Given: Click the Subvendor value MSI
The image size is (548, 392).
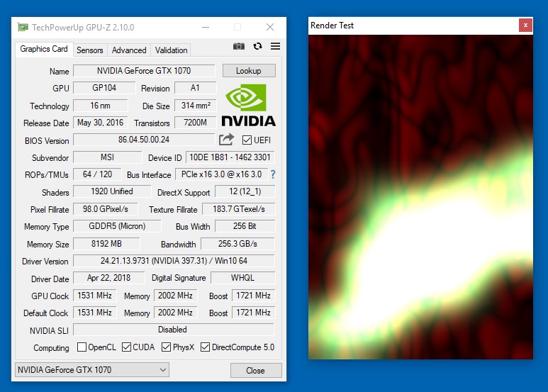Looking at the screenshot, I should [x=108, y=157].
